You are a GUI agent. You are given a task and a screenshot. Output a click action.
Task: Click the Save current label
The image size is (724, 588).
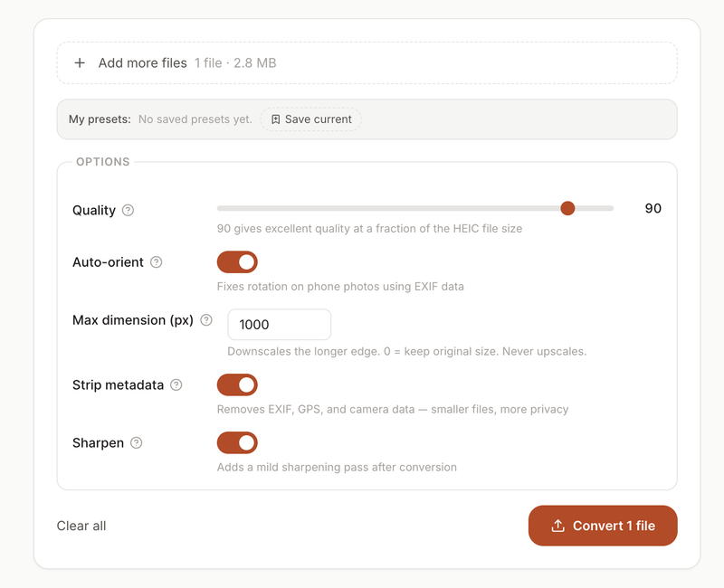click(x=319, y=119)
